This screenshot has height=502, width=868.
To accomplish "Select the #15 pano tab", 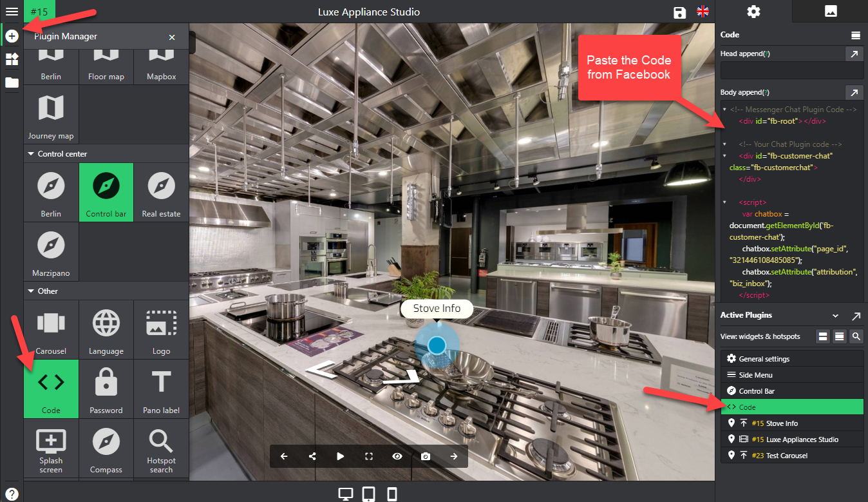I will coord(39,12).
